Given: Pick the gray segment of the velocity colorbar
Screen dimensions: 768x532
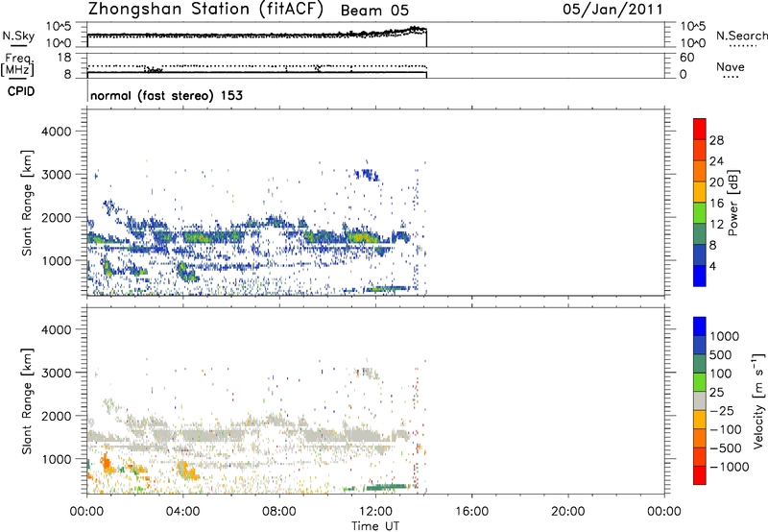Looking at the screenshot, I should click(x=700, y=400).
